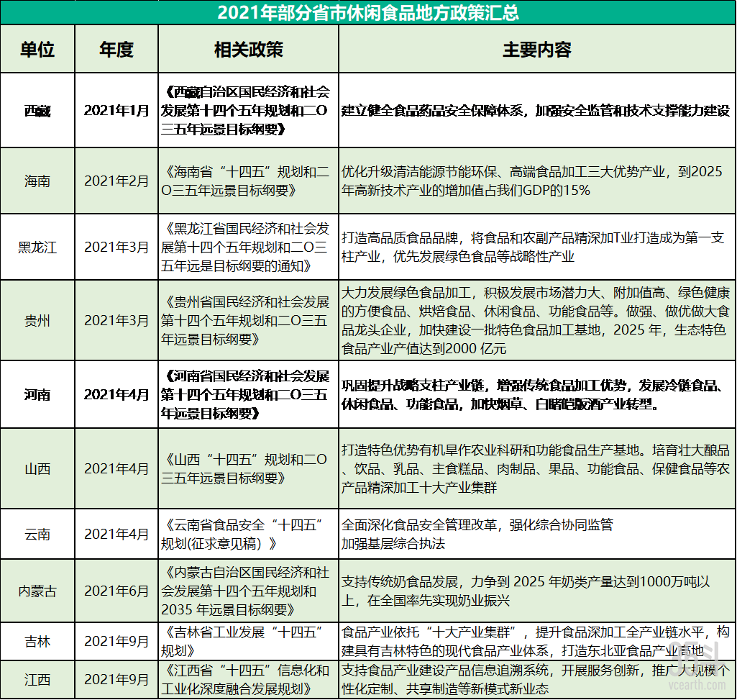Click the 2021年4月 cell in 河南 row
This screenshot has width=737, height=700.
point(116,394)
